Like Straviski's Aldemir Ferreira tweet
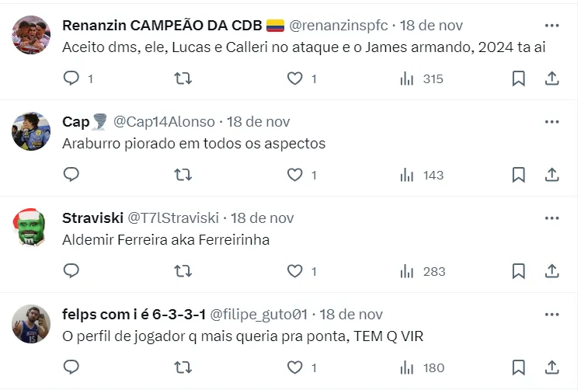The height and width of the screenshot is (390, 588). pyautogui.click(x=295, y=271)
